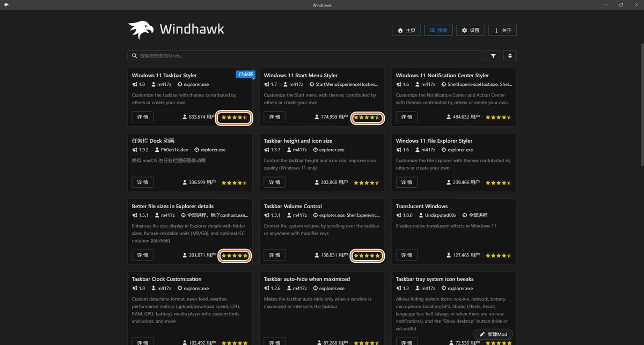Click the user icon next to 303,860 用户

pos(317,182)
